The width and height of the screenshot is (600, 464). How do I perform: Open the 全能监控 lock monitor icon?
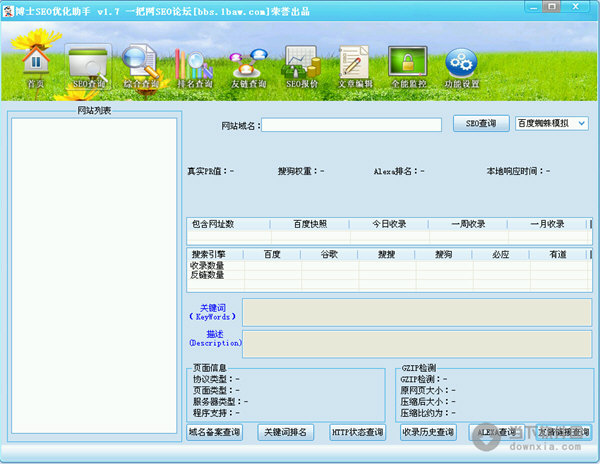[408, 67]
